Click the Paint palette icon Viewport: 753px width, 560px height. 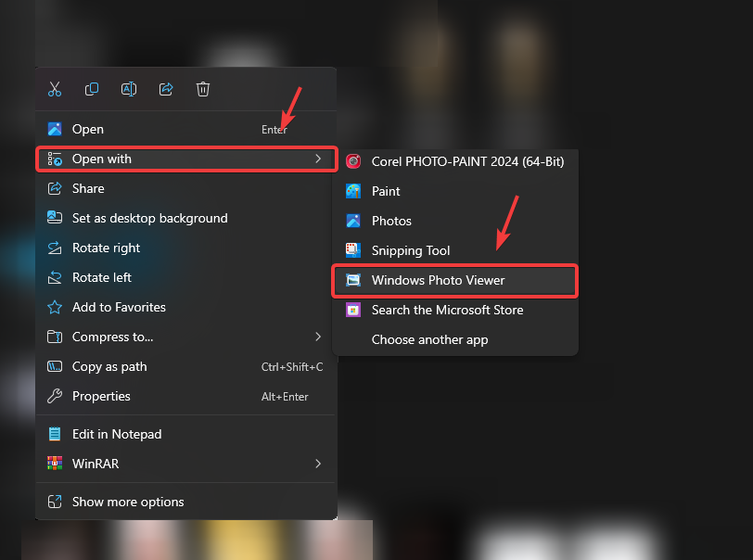(353, 191)
